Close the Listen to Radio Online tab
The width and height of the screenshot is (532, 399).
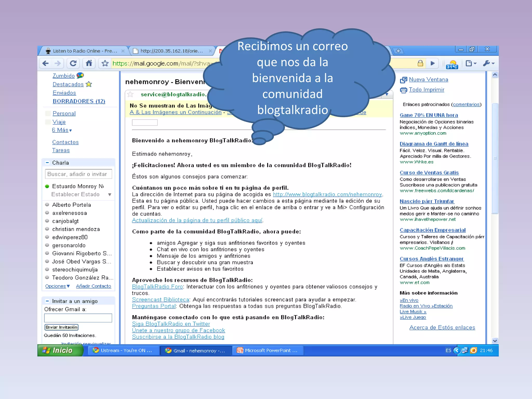123,51
